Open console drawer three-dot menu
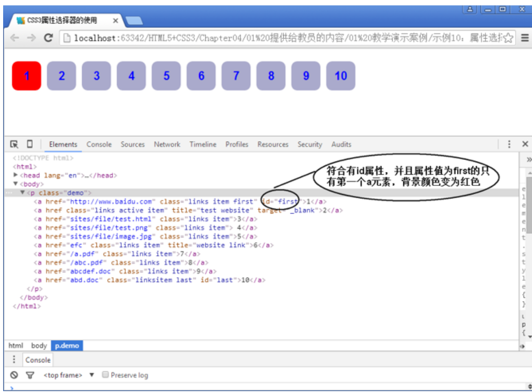532x392 pixels. (x=14, y=359)
